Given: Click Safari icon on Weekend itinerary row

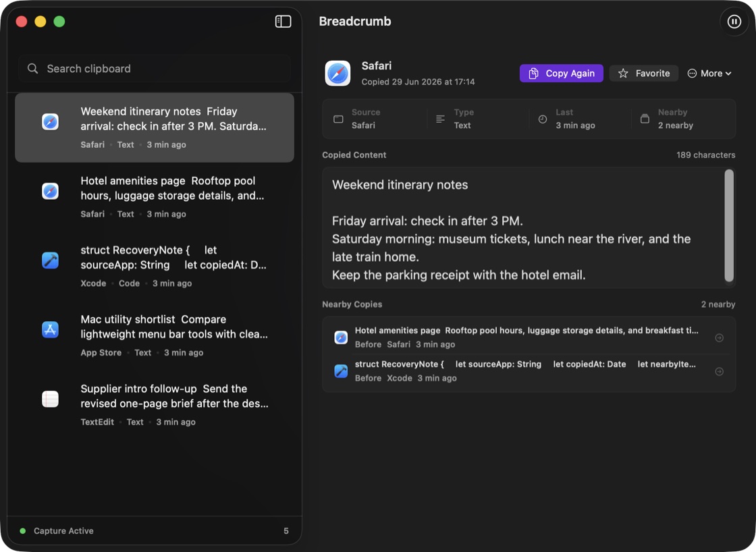Looking at the screenshot, I should coord(50,121).
